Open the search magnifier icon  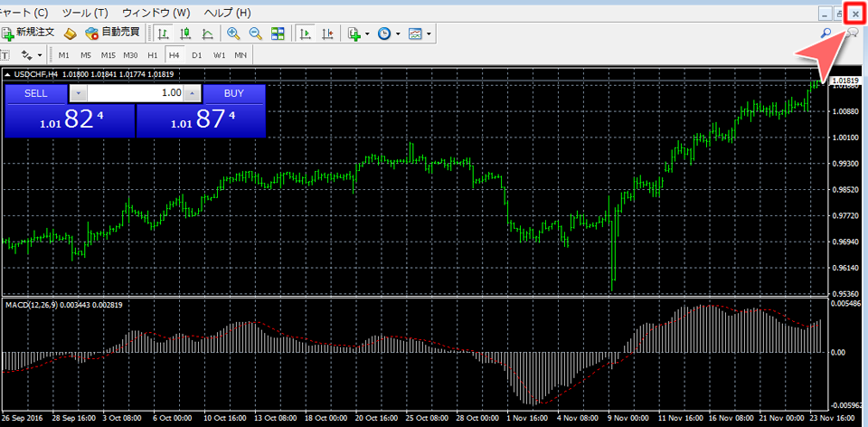click(826, 33)
